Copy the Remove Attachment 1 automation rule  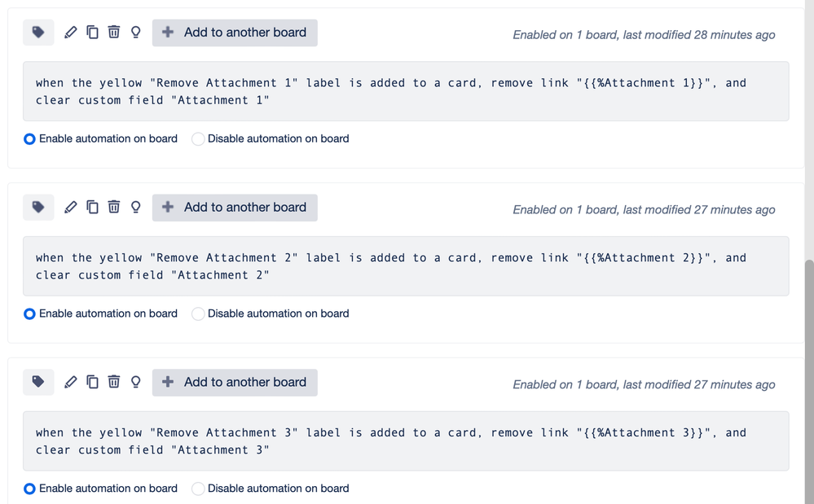point(92,33)
